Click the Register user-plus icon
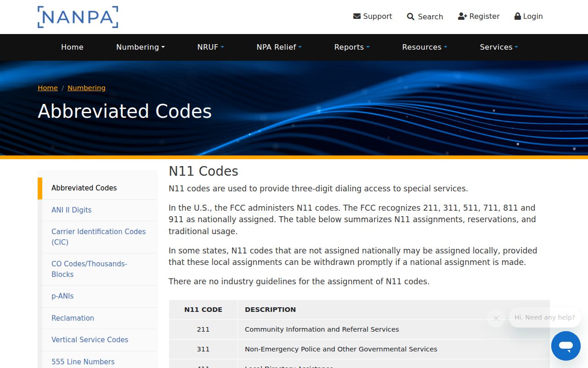This screenshot has height=368, width=588. 463,16
